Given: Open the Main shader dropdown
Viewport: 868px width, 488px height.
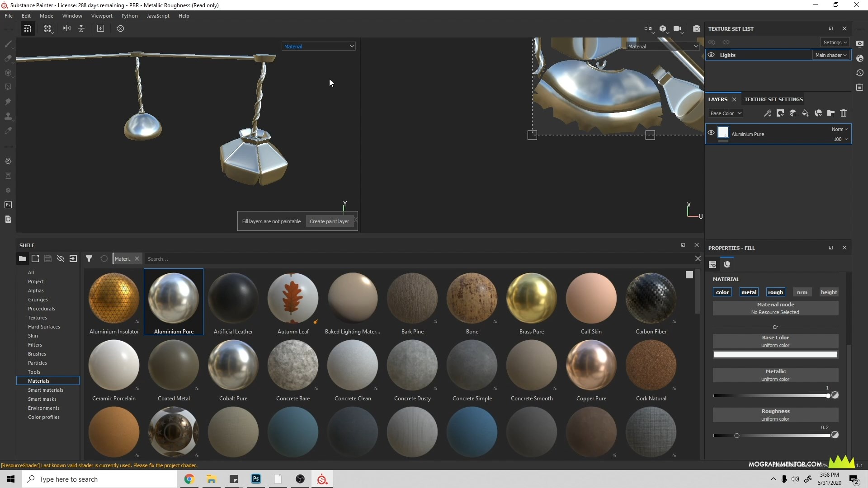Looking at the screenshot, I should [x=831, y=55].
